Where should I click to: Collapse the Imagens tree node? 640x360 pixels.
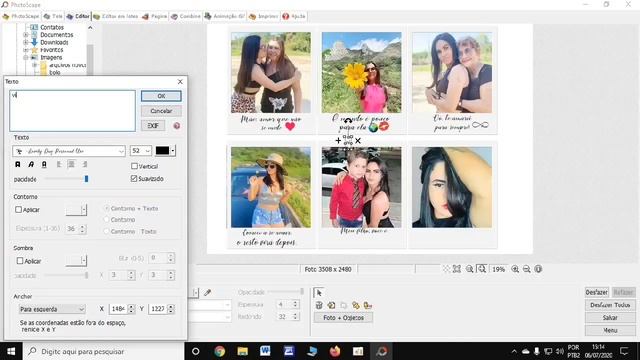coord(26,58)
